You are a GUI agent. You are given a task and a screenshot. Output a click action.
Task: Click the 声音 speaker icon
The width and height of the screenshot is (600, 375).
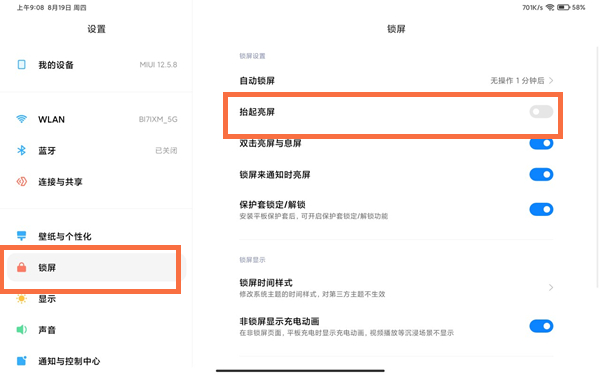coord(21,329)
